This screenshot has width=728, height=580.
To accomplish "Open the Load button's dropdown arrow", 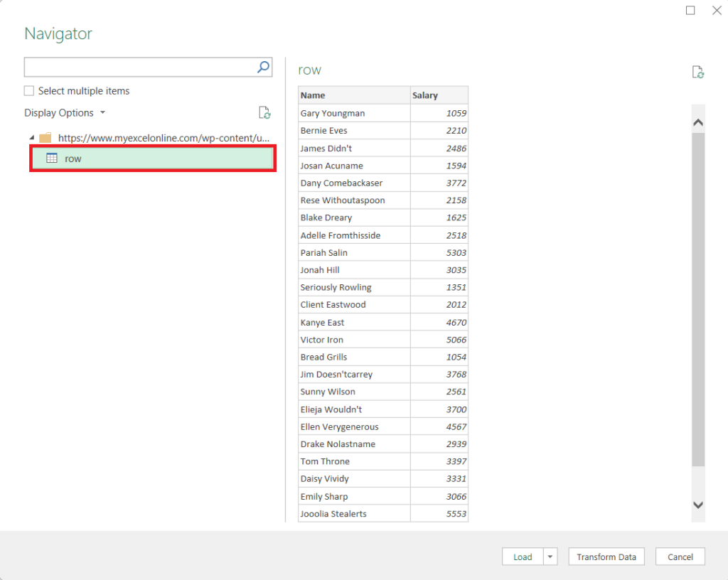I will point(550,557).
